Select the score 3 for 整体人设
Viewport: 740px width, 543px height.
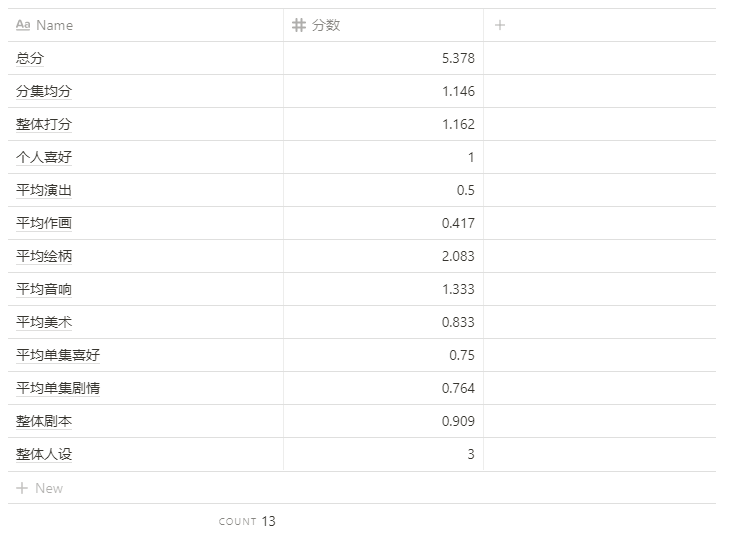tap(383, 454)
